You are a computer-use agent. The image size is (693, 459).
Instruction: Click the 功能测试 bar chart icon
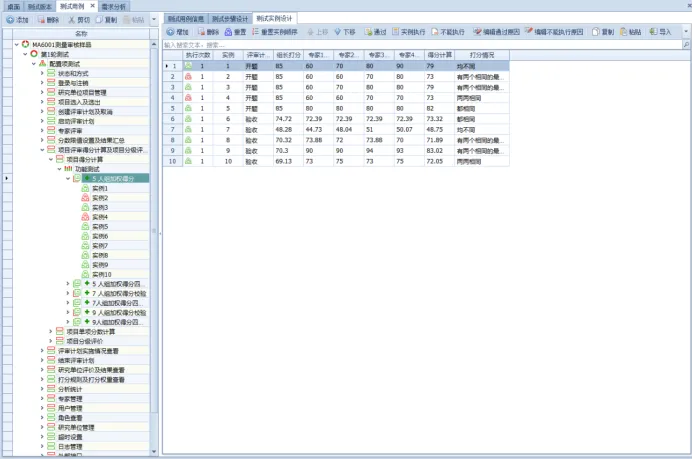coord(68,169)
